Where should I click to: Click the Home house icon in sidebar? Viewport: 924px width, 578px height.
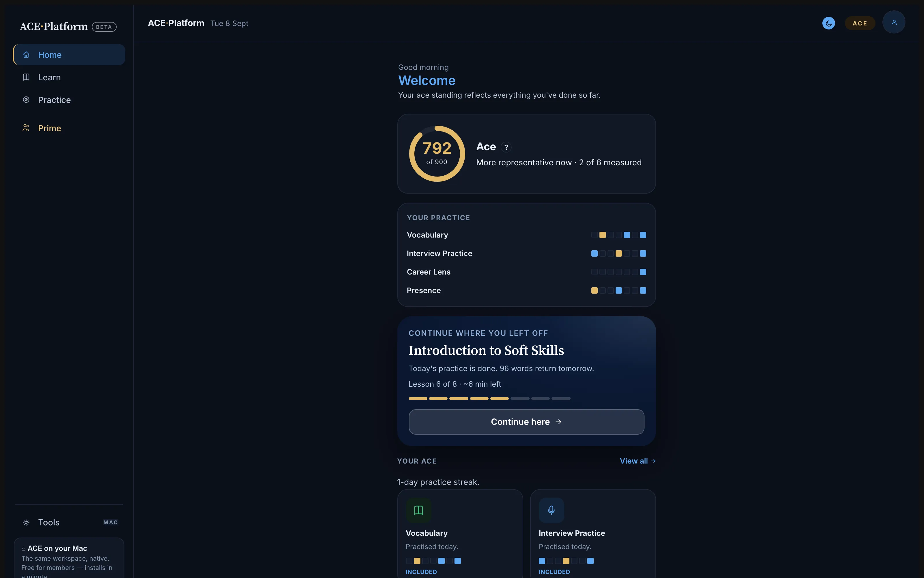click(x=26, y=55)
